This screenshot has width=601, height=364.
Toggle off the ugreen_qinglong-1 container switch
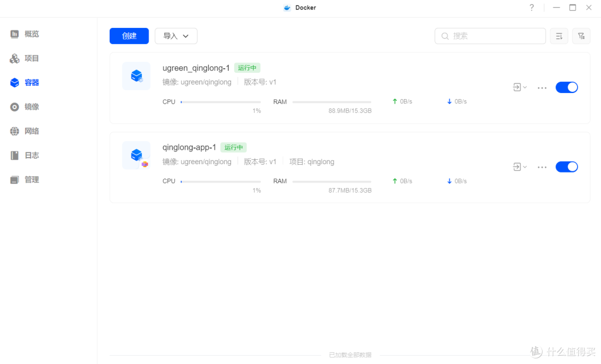point(566,87)
